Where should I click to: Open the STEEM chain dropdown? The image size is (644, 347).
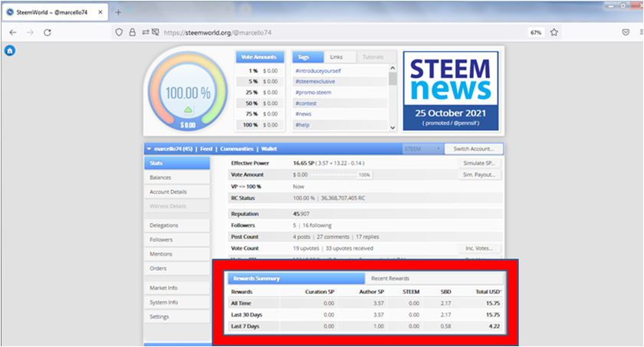tap(422, 149)
